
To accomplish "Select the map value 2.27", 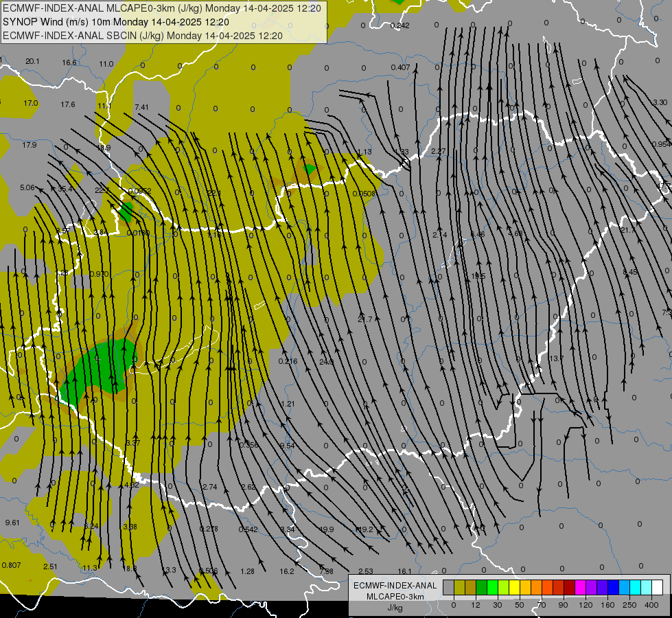I will 439,151.
